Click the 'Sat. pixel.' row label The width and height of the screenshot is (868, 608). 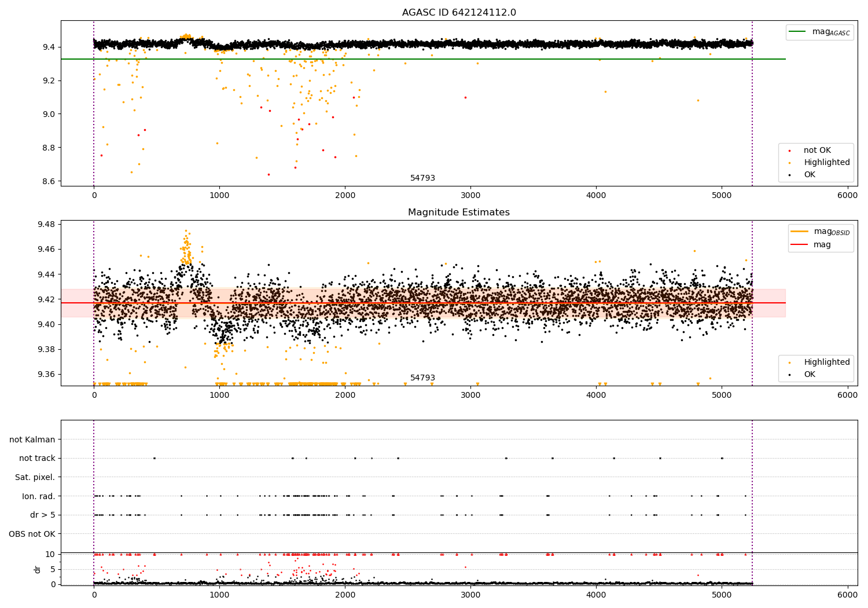(x=35, y=477)
